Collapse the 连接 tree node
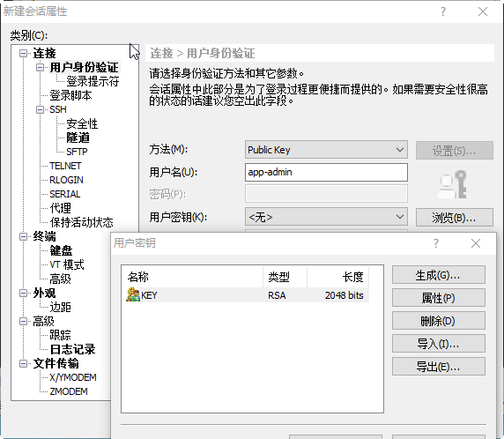The height and width of the screenshot is (439, 504). pyautogui.click(x=23, y=53)
